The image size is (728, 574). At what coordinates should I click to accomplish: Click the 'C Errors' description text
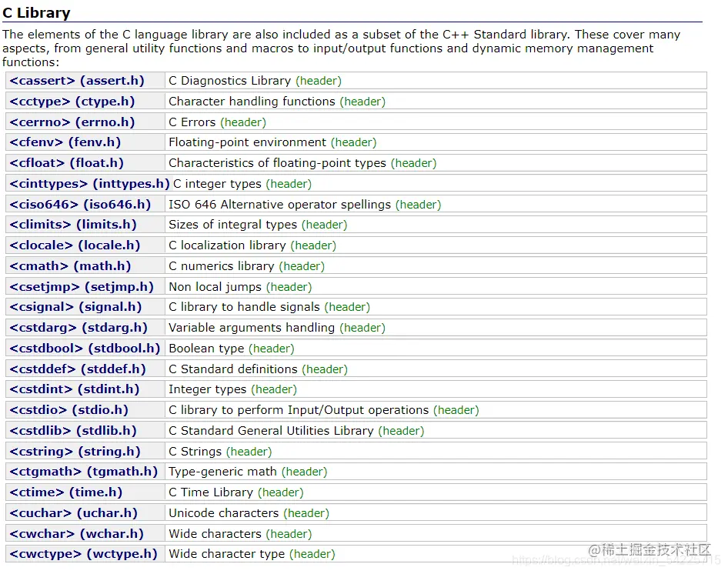pyautogui.click(x=192, y=122)
